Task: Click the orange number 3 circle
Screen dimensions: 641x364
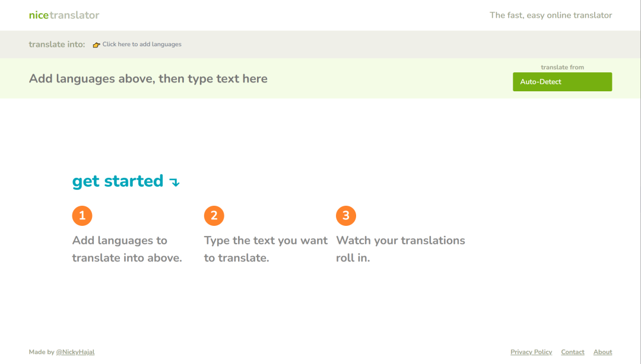Action: (345, 216)
